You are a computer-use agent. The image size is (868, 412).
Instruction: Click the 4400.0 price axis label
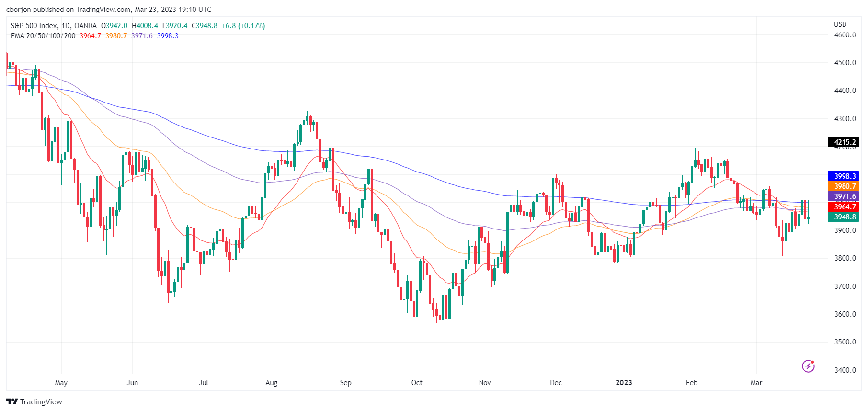[x=845, y=91]
